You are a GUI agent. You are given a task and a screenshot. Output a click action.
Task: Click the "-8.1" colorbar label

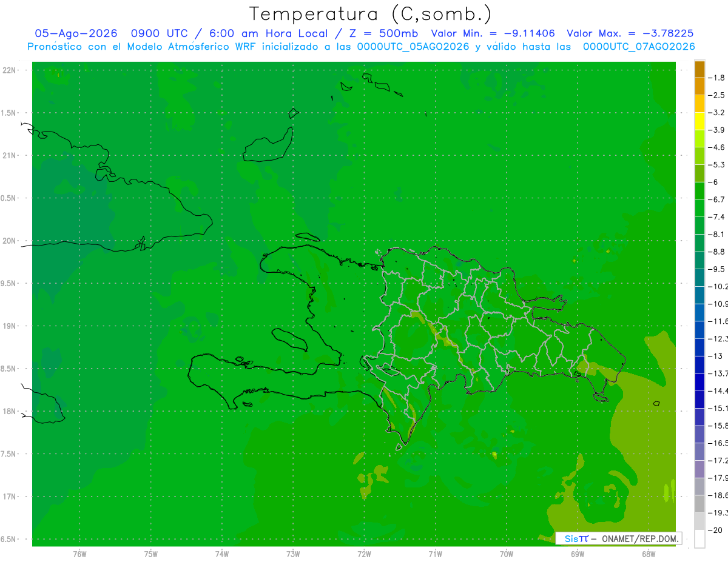[x=717, y=234]
